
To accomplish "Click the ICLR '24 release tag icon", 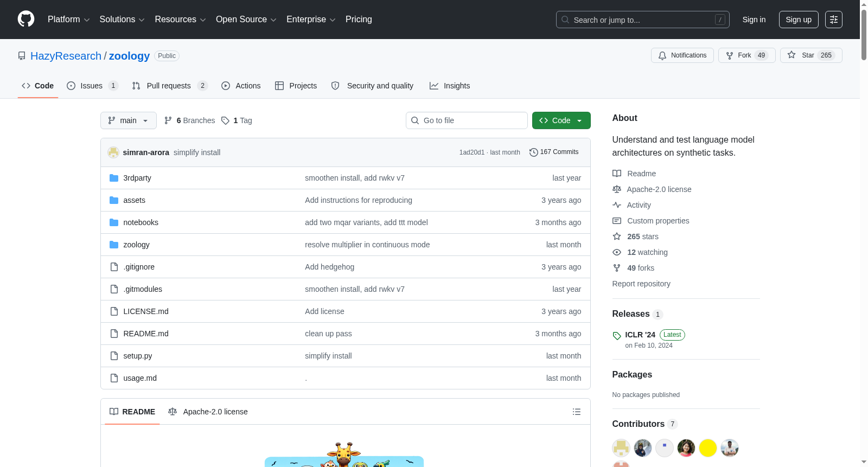I will (617, 336).
